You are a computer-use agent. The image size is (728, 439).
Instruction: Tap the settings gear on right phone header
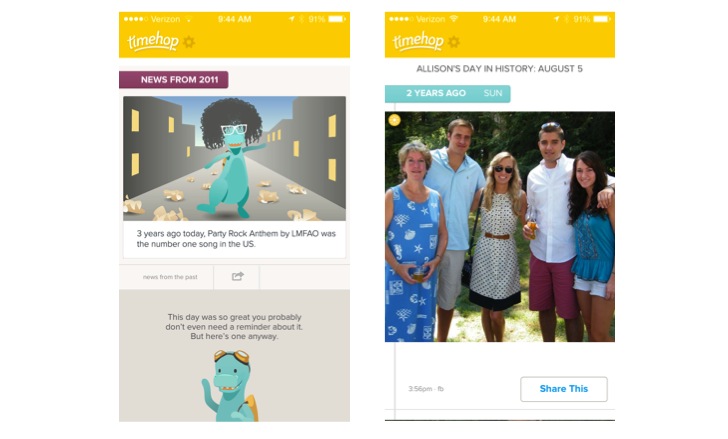tap(454, 42)
